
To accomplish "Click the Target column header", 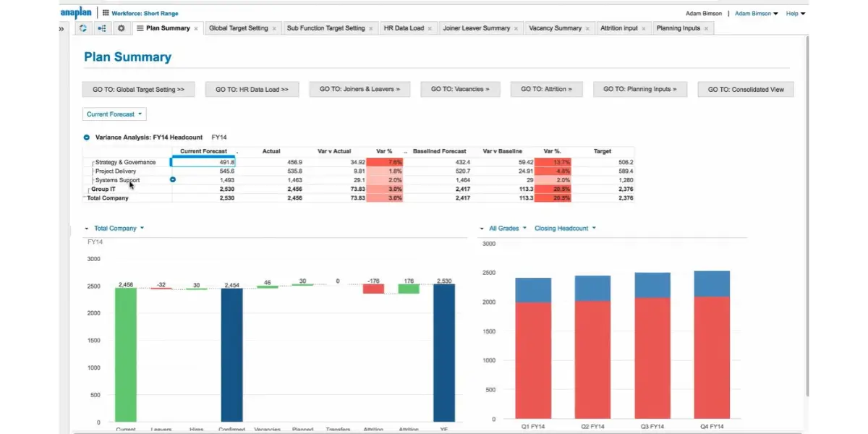I will pyautogui.click(x=602, y=151).
